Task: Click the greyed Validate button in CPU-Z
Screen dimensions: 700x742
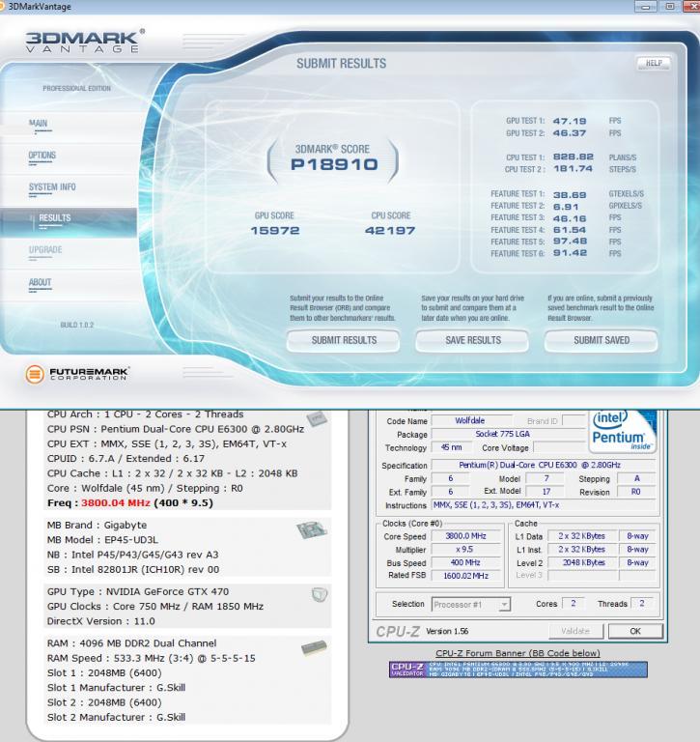Action: [575, 631]
